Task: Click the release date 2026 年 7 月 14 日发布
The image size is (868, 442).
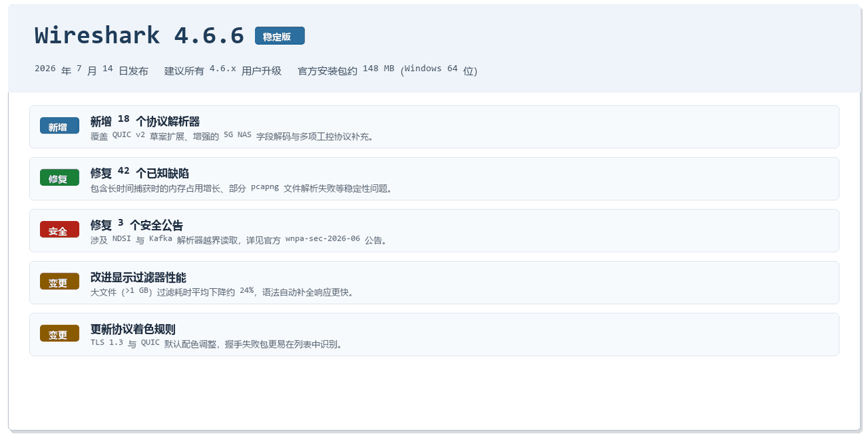Action: (x=92, y=70)
